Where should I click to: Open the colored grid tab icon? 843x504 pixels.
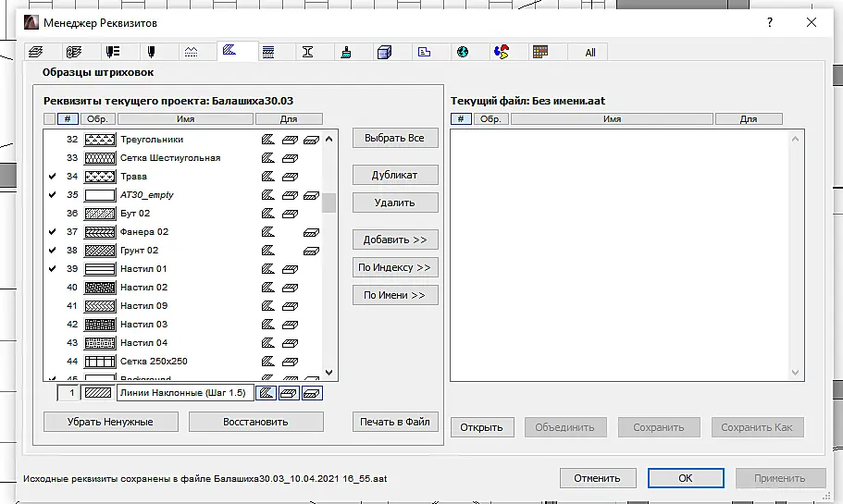540,52
